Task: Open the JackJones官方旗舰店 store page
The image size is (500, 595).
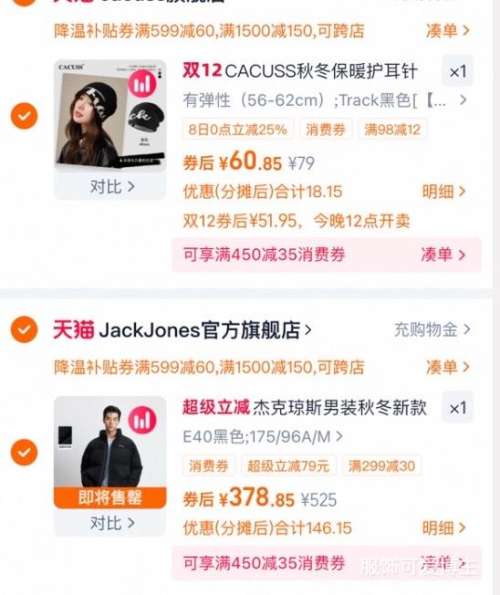Action: point(205,330)
